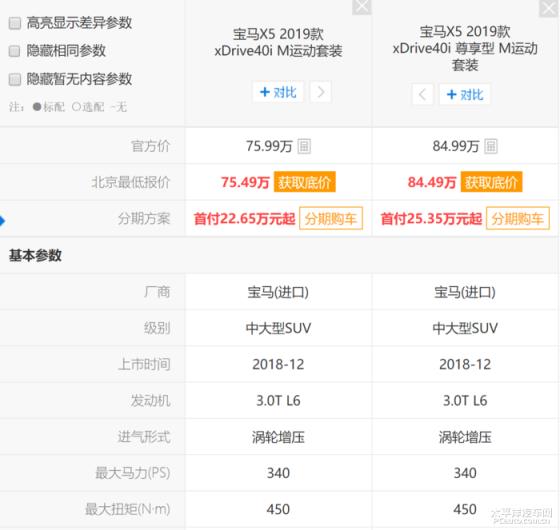560x530 pixels.
Task: Click blue arrow marker beside 分期方案 row
Action: [2, 221]
